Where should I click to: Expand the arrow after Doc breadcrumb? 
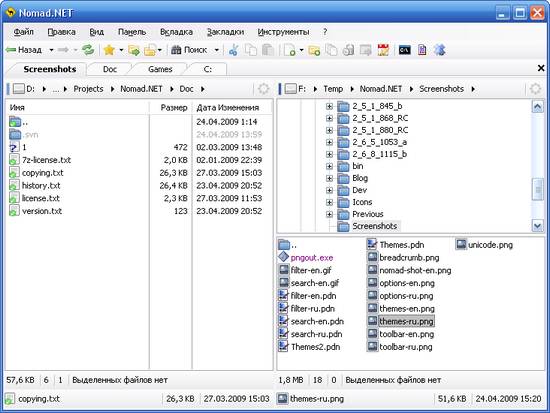pos(203,89)
